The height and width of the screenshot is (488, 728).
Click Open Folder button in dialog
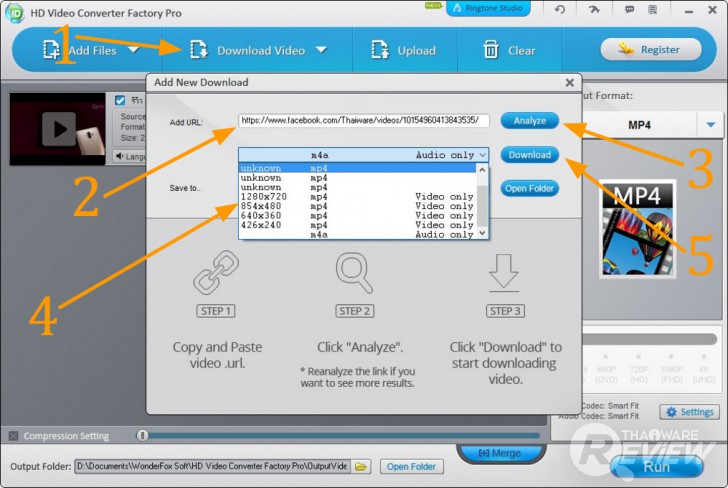(530, 189)
